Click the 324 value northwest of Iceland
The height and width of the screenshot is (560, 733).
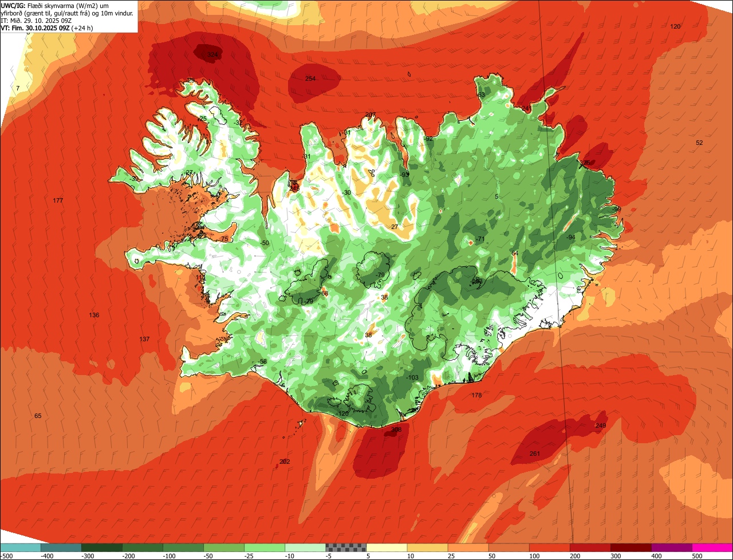(212, 55)
